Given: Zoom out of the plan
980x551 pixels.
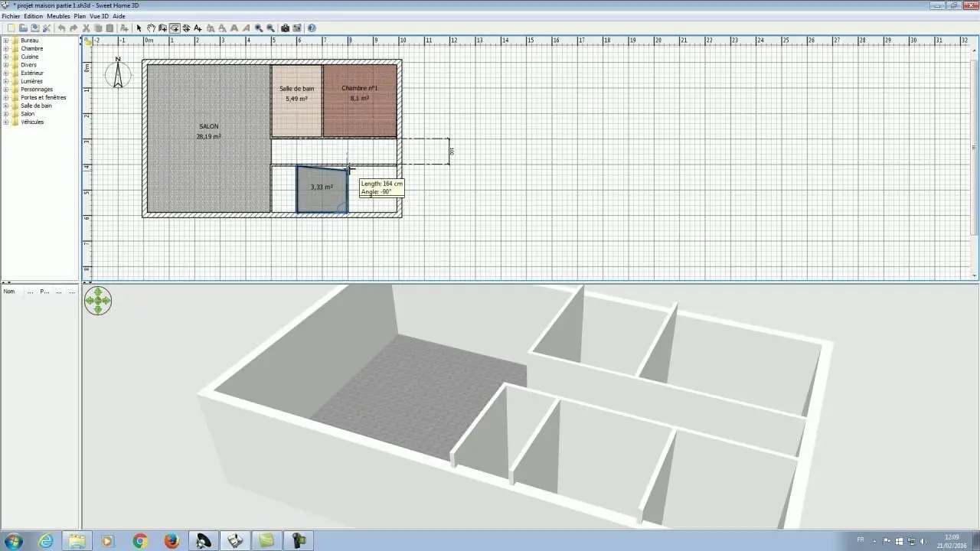Looking at the screenshot, I should click(270, 28).
